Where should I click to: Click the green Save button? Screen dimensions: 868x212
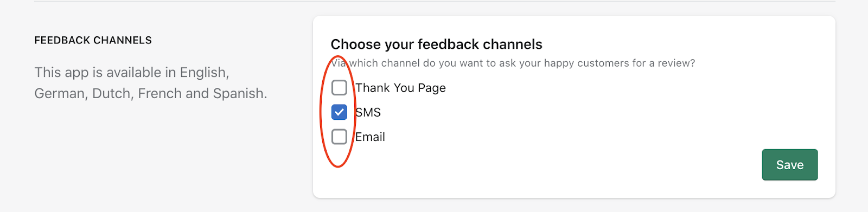click(789, 165)
